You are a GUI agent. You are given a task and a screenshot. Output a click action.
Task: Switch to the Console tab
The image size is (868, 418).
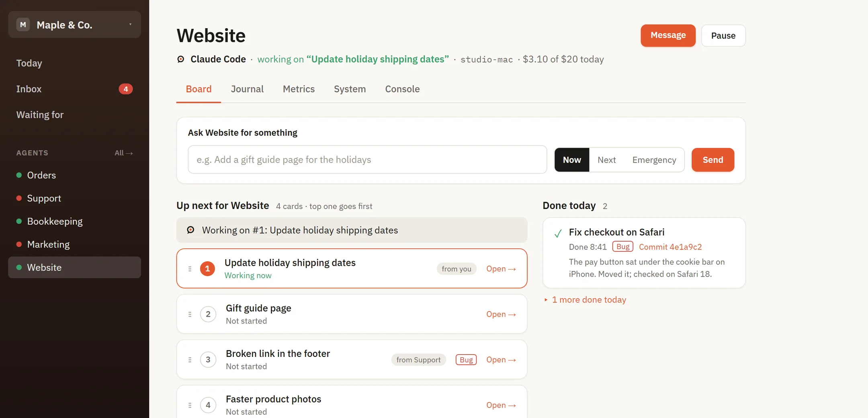[402, 89]
